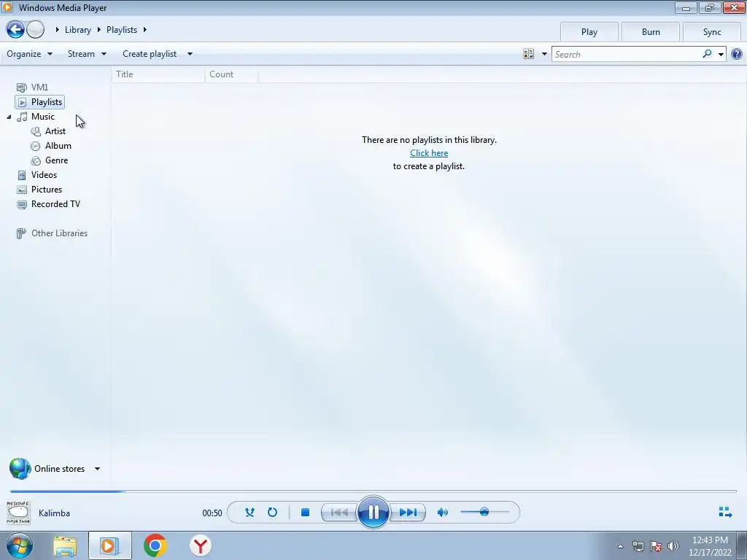
Task: Open Videos library
Action: coord(37,175)
